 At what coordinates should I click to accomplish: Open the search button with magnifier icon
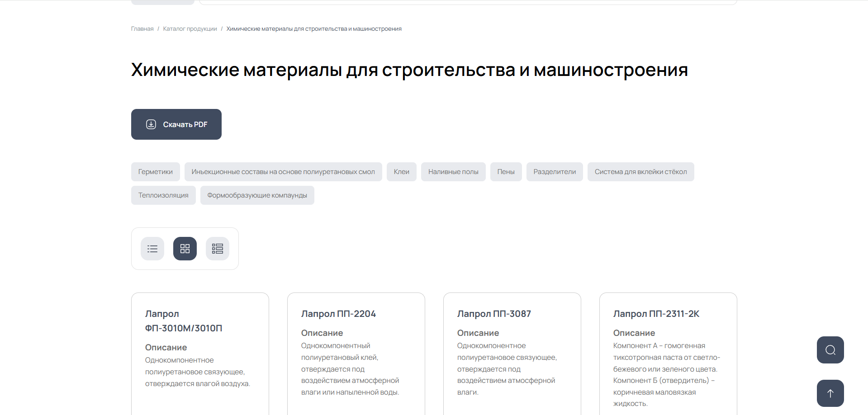(x=830, y=350)
